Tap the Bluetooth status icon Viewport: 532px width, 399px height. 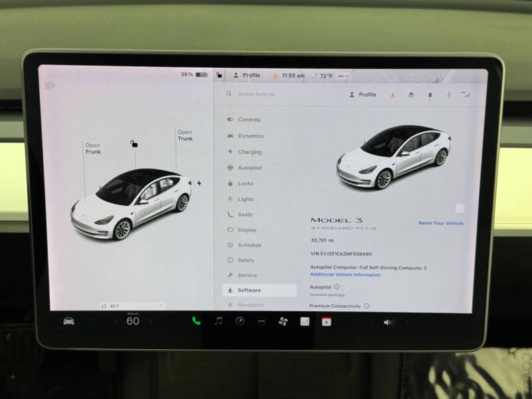[450, 95]
